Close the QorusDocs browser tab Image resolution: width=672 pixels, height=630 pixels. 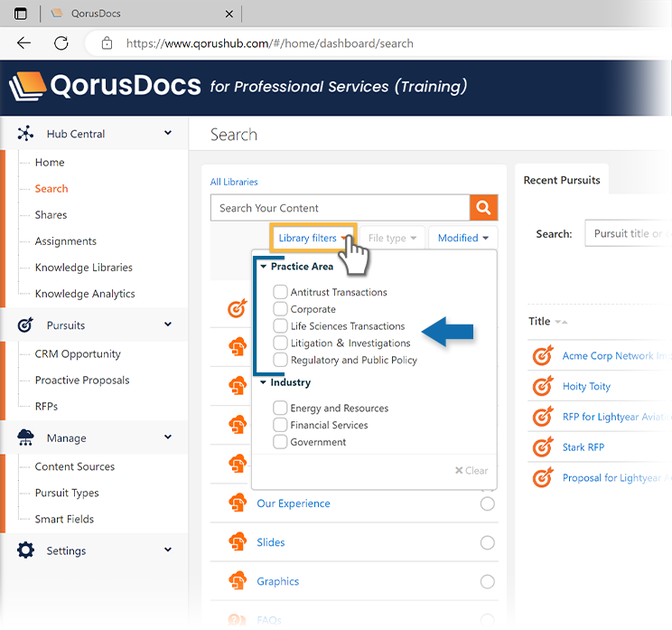229,14
